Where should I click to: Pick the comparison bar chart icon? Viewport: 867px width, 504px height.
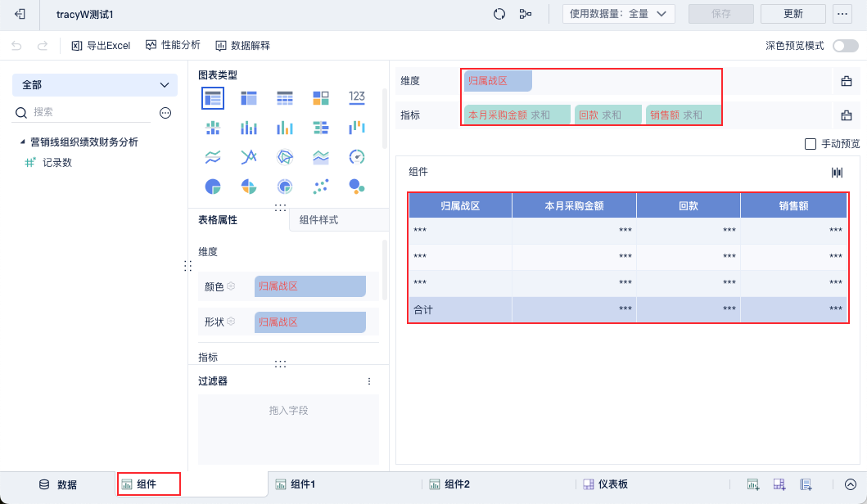tap(321, 128)
